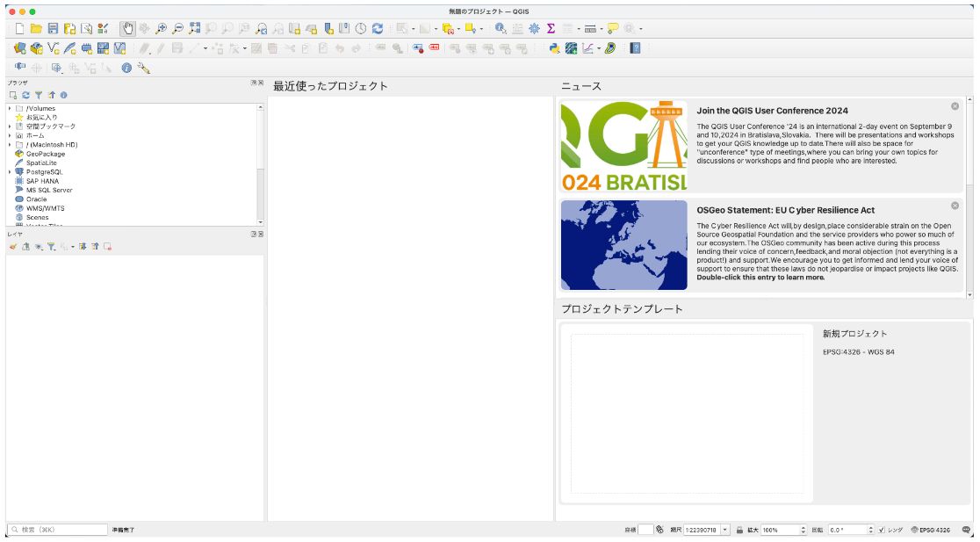Save the project with the floppy disk icon
Screen dimensions: 980x542
tap(53, 29)
